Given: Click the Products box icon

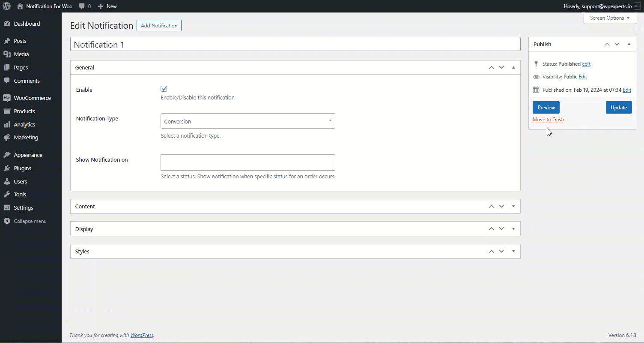Looking at the screenshot, I should click(x=7, y=111).
